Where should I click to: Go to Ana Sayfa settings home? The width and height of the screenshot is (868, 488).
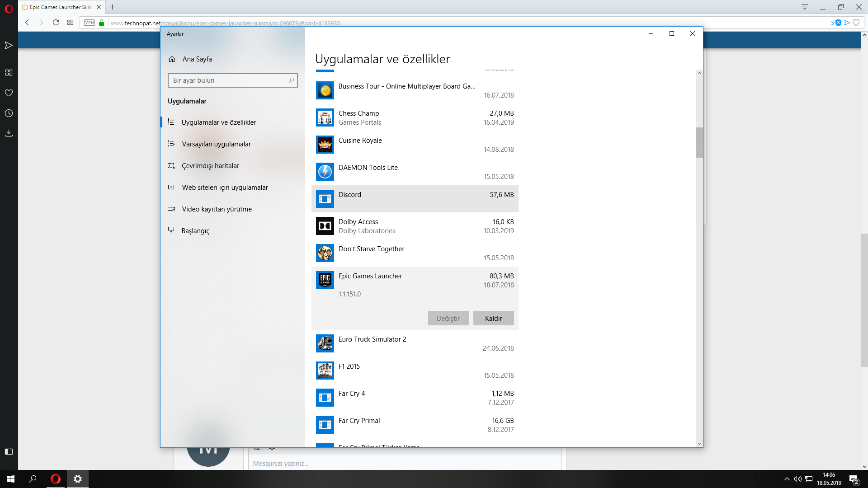tap(197, 59)
